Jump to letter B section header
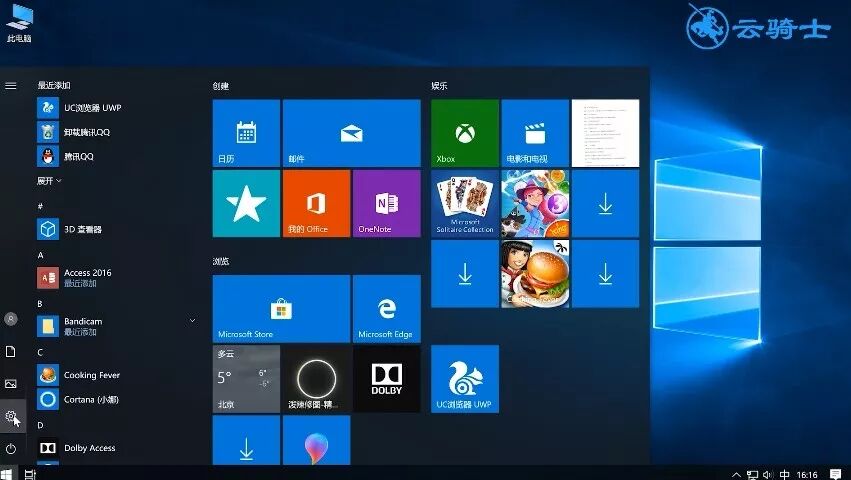851x480 pixels. (40, 304)
